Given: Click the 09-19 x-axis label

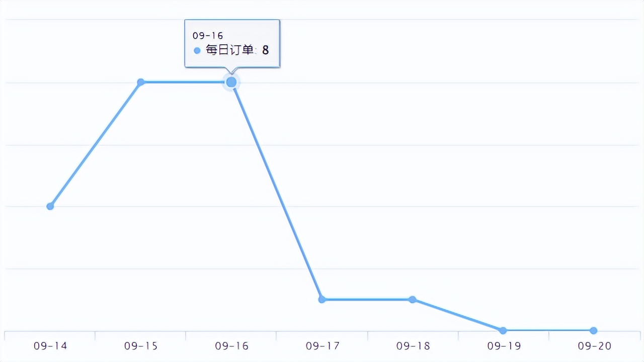Looking at the screenshot, I should pyautogui.click(x=504, y=346).
